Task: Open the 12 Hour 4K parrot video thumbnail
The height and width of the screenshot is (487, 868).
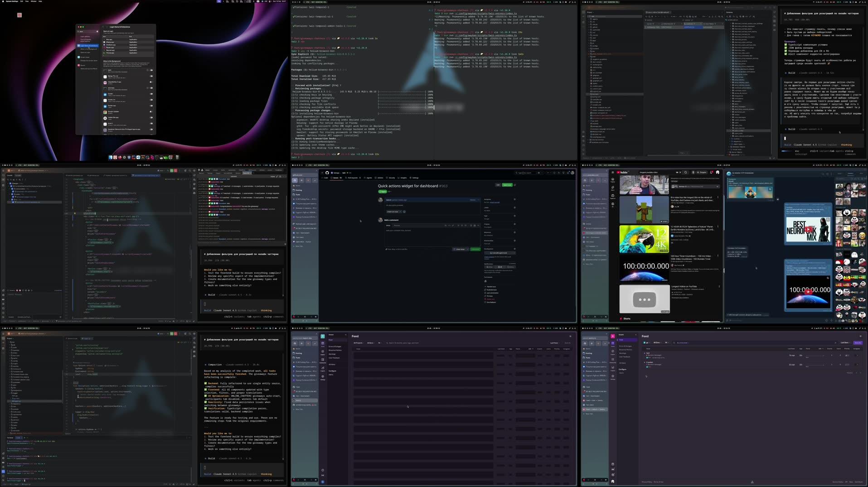Action: pos(644,239)
